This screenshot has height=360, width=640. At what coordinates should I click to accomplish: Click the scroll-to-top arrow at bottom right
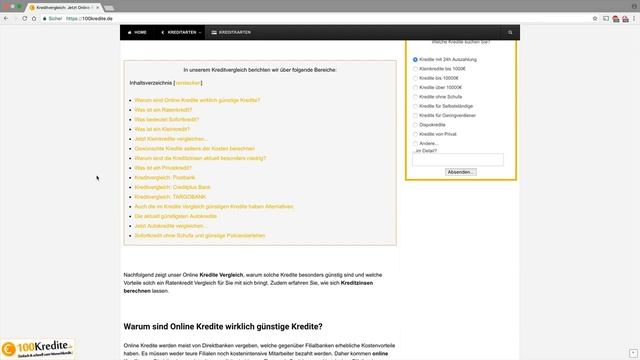(x=633, y=353)
